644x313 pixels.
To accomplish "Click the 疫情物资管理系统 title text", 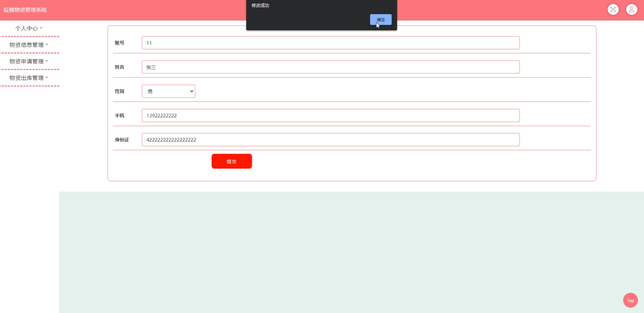I will click(25, 10).
